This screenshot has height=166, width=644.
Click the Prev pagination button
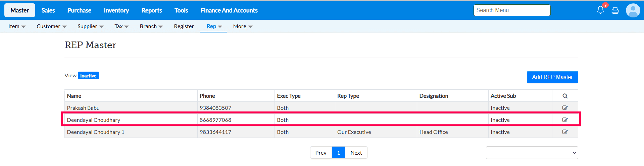[x=321, y=153]
